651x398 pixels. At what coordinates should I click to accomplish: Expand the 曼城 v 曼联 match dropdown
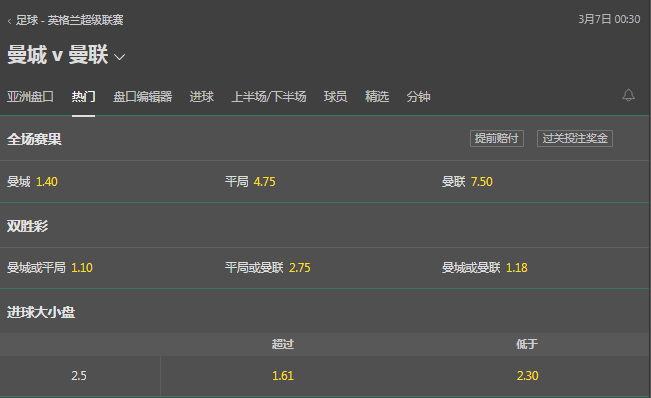coord(120,57)
